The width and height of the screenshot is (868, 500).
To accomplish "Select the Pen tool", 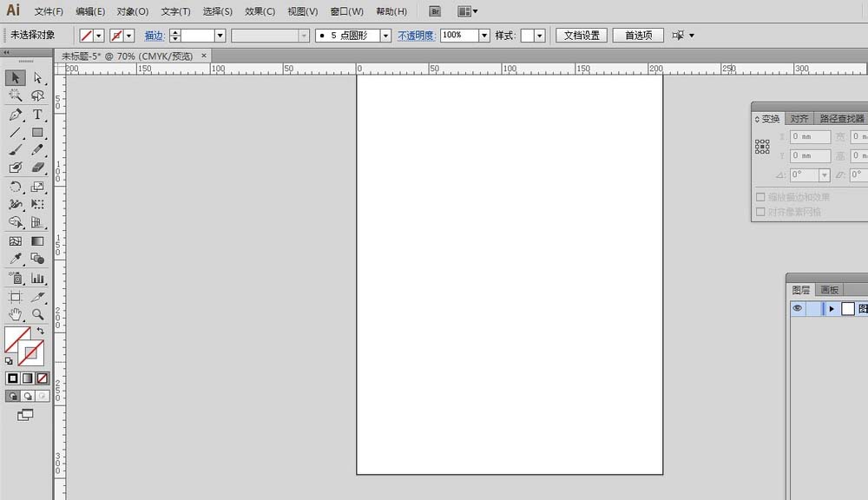I will (16, 115).
